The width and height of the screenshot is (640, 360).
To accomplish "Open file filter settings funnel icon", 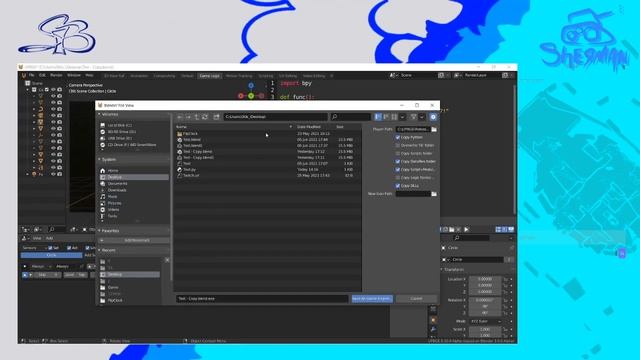I will (x=413, y=117).
